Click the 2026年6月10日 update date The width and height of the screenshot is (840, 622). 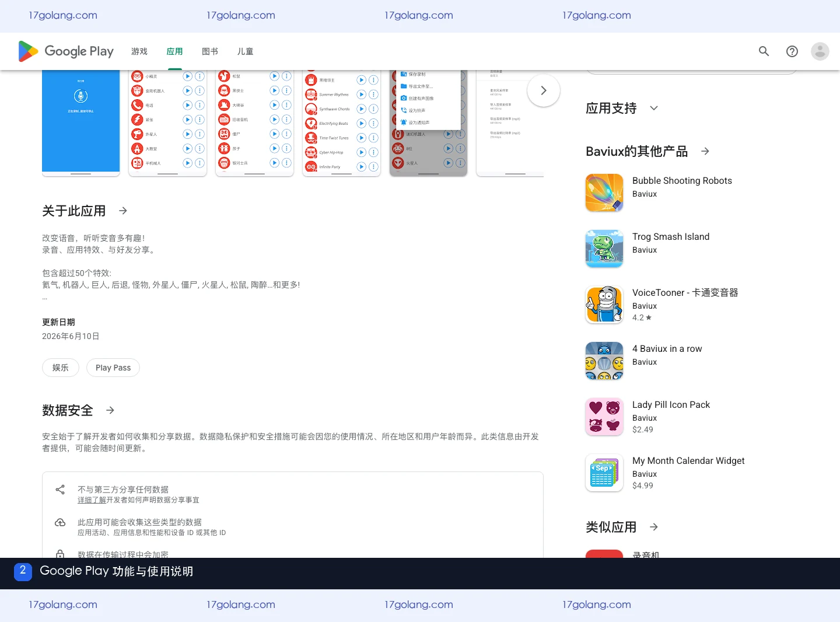click(x=71, y=336)
